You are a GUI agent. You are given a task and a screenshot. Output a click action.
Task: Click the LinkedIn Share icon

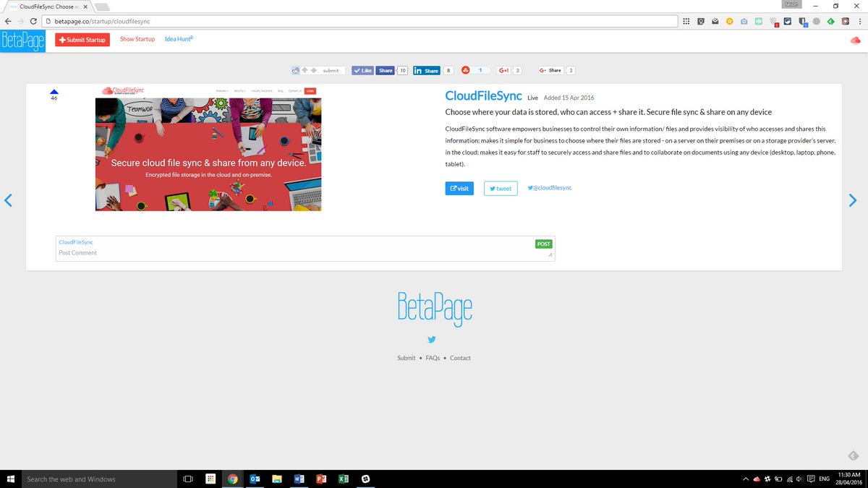(426, 70)
